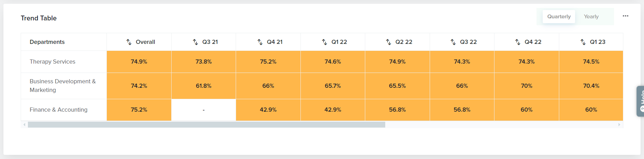Sort table by the Q3 21 arrows icon
The height and width of the screenshot is (159, 644).
[195, 42]
